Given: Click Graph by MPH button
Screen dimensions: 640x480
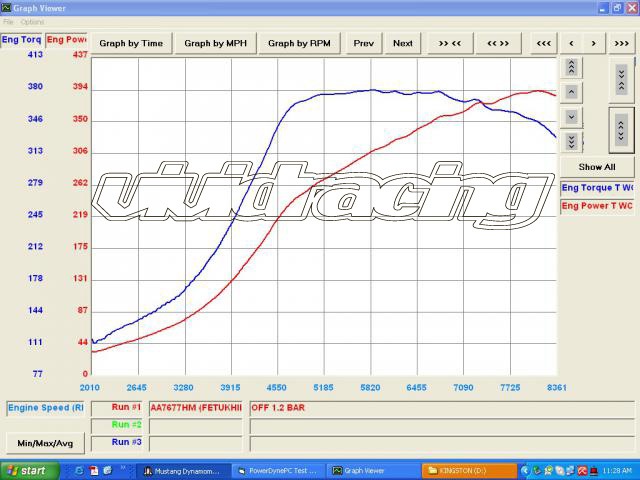Looking at the screenshot, I should point(216,43).
